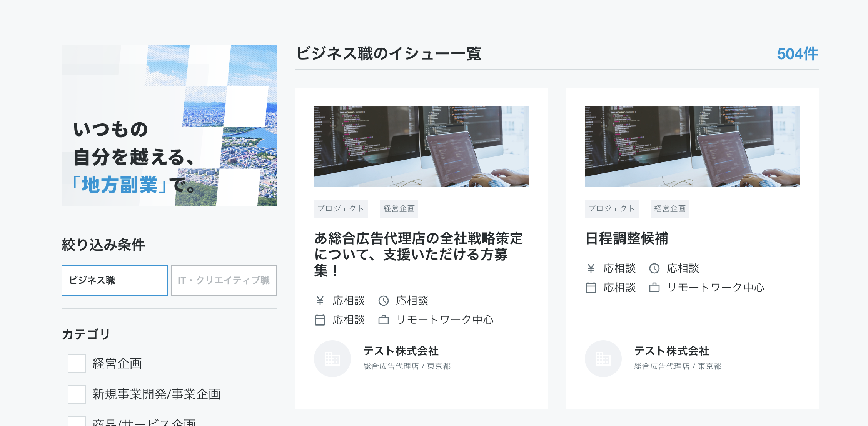Click the yen icon on first job card
Screen dimensions: 868x426
pyautogui.click(x=320, y=301)
